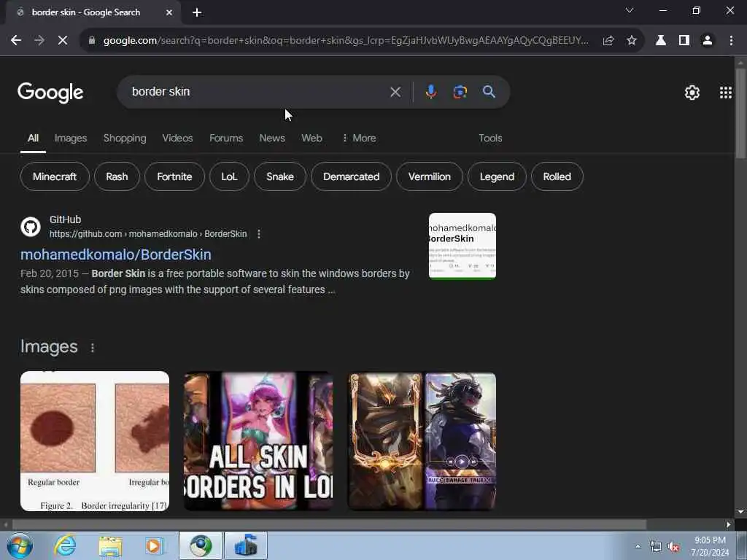Viewport: 747px width, 560px height.
Task: Close the border skin search tab
Action: pyautogui.click(x=169, y=12)
